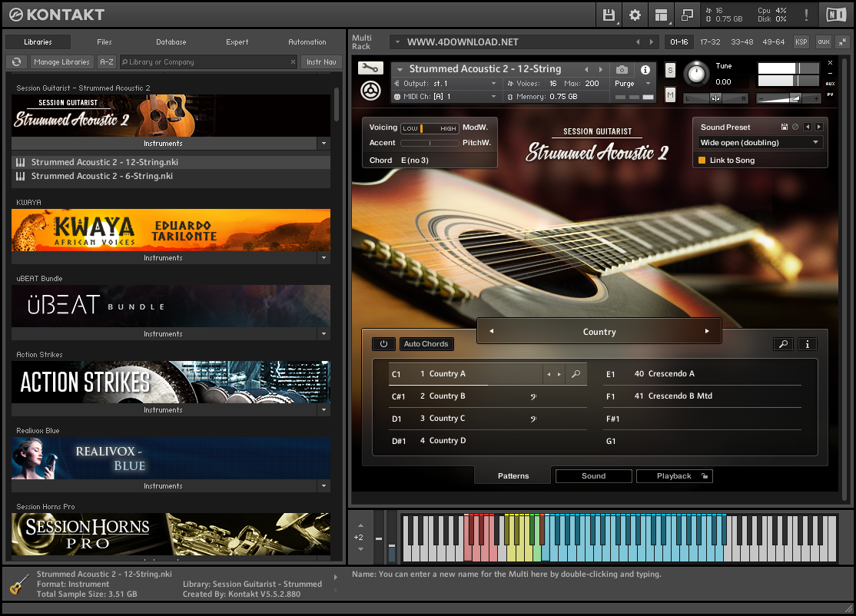Load Strummed Acoustic 2 - 6-String.nki
The width and height of the screenshot is (856, 616).
point(171,176)
